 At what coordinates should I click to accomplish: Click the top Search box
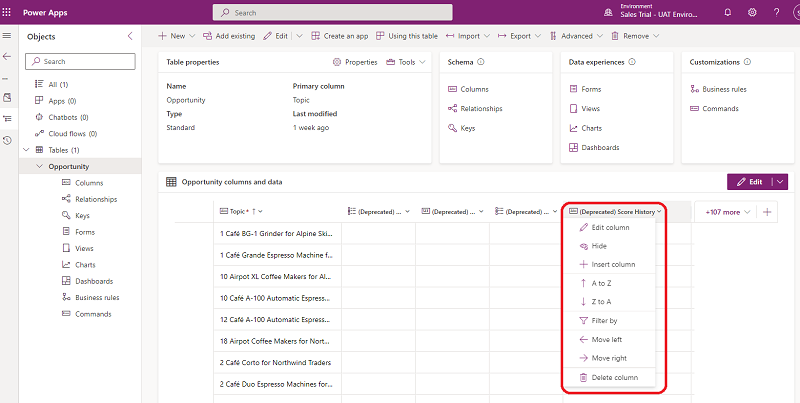pyautogui.click(x=332, y=13)
